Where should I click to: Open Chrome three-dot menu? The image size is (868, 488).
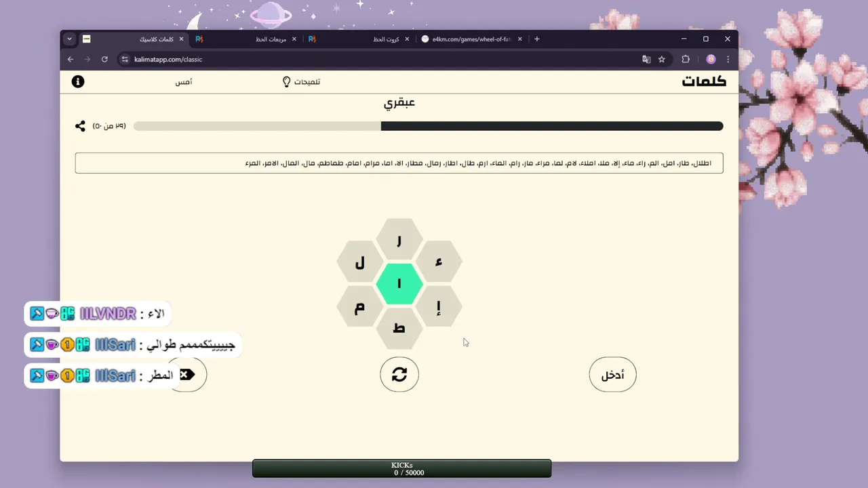[x=728, y=60]
